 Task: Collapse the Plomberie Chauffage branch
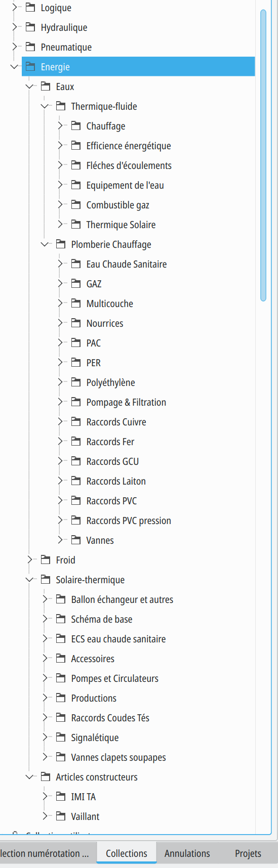[45, 244]
